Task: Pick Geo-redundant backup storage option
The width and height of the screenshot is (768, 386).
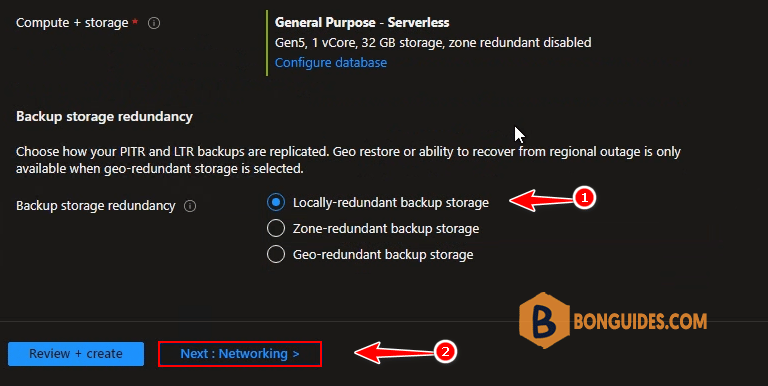Action: pyautogui.click(x=276, y=254)
